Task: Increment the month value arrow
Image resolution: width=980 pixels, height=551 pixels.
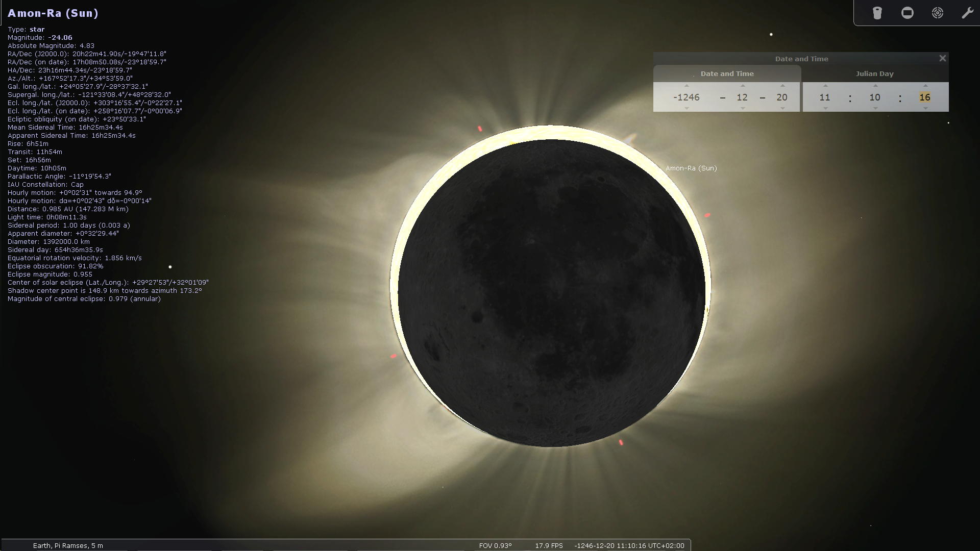Action: pyautogui.click(x=743, y=86)
